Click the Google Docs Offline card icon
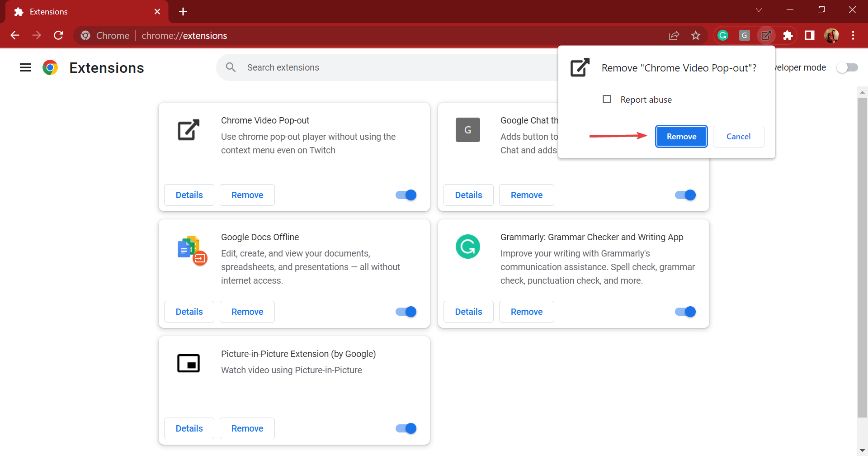This screenshot has width=868, height=456. (x=192, y=250)
